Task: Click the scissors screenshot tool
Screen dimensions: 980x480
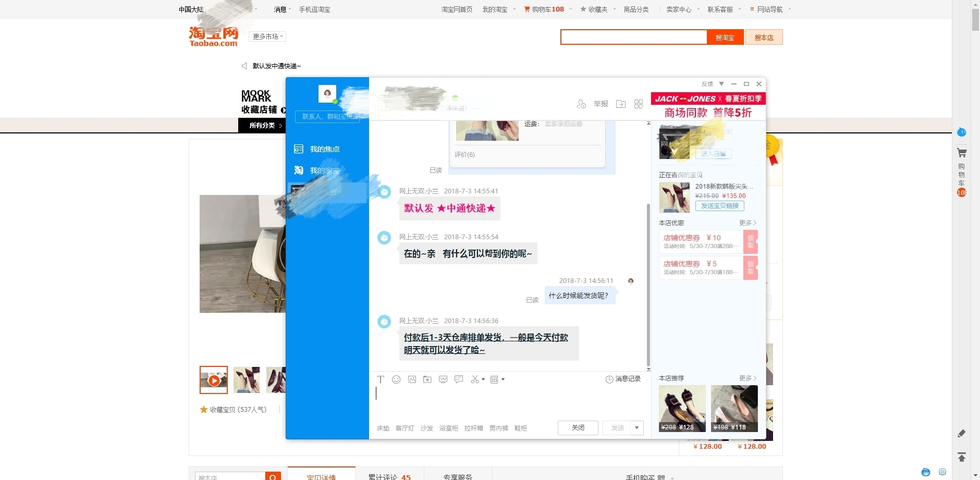Action: pos(475,379)
